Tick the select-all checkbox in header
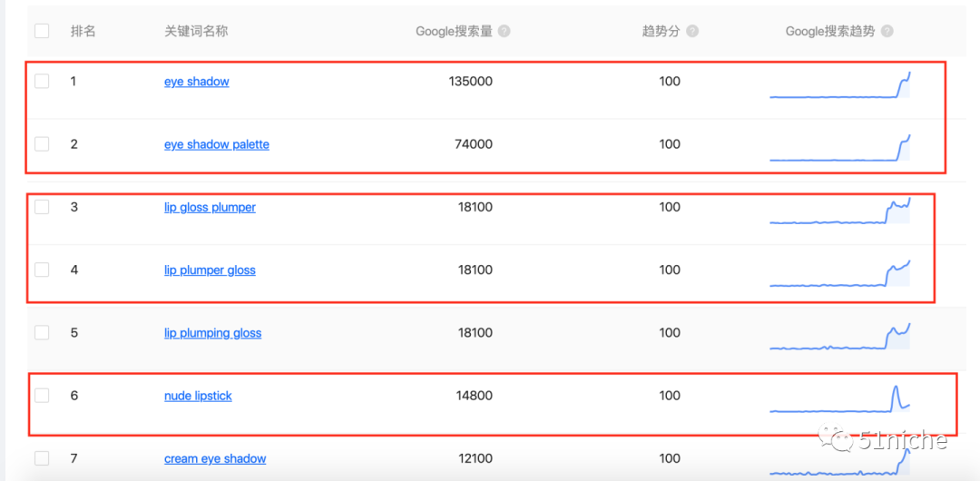 42,31
